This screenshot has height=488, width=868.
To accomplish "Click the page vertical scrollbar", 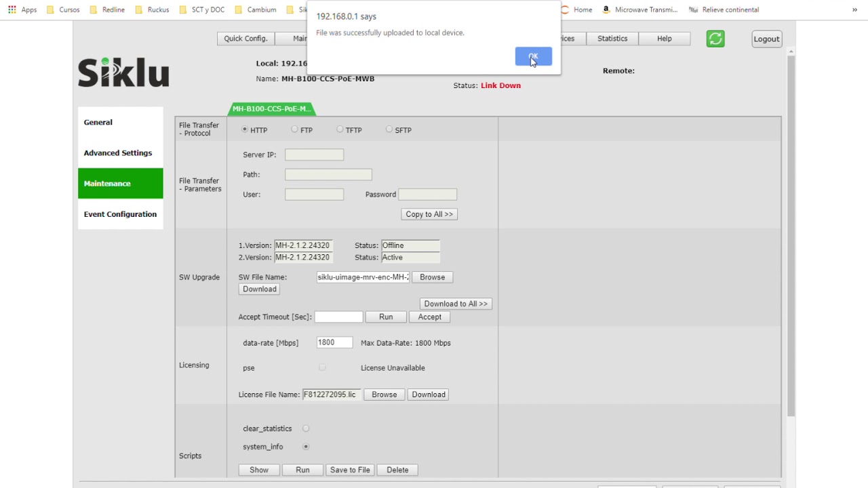I will [x=791, y=235].
